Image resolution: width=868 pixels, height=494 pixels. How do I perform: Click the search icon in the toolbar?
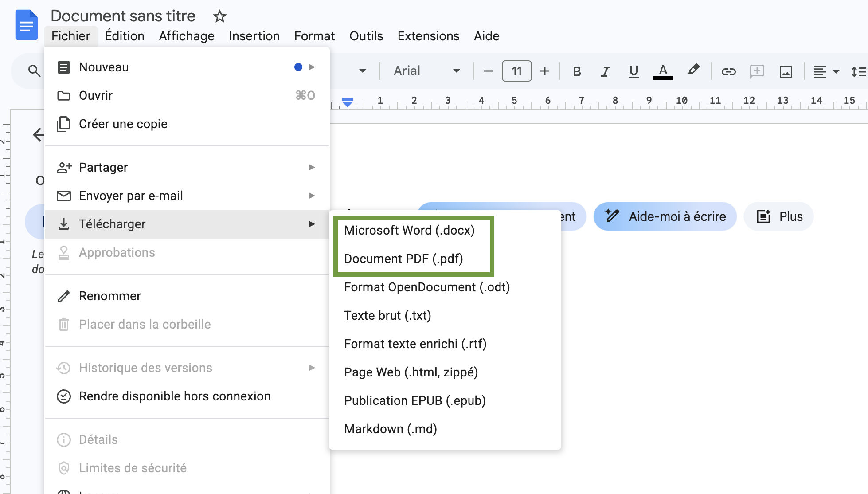point(33,71)
